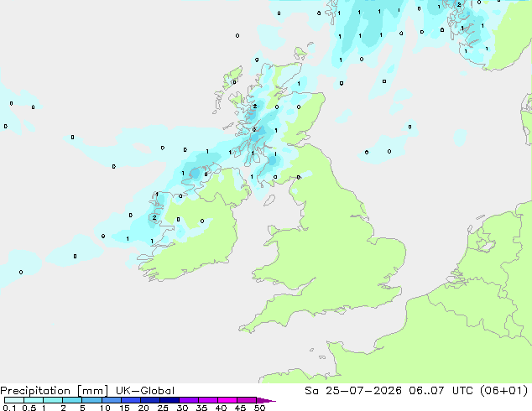The width and height of the screenshot is (532, 411).
Task: Select the 35–40 mm legend swatch
Action: [208, 400]
